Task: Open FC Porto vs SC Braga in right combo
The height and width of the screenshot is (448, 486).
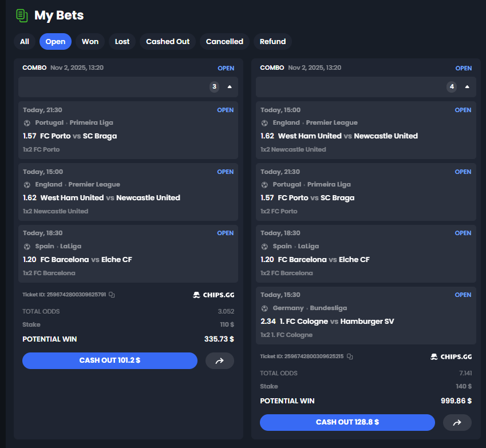Action: 316,197
